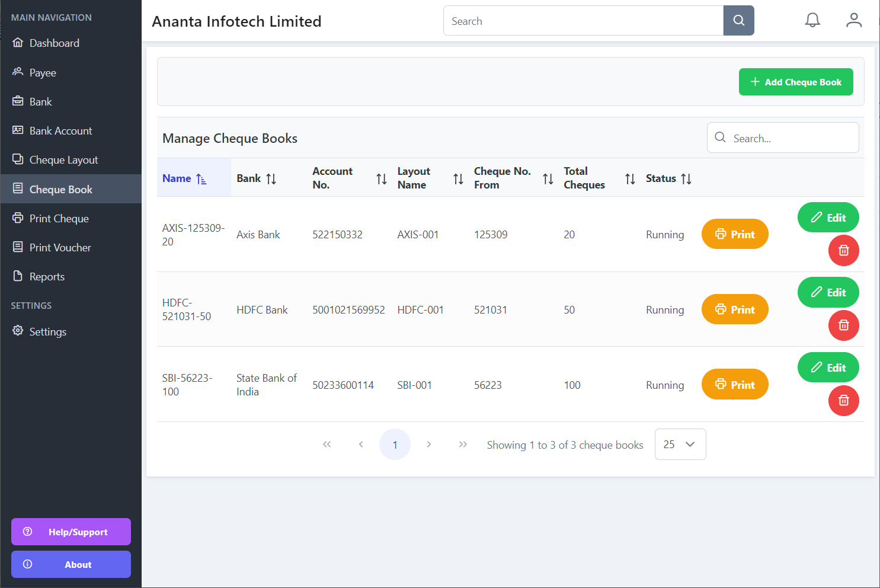This screenshot has height=588, width=880.
Task: Sort by Account No. column icon
Action: tap(382, 179)
